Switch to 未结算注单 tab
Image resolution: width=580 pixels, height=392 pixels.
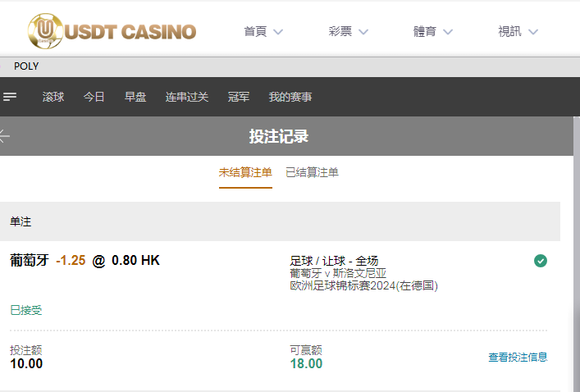tap(245, 173)
